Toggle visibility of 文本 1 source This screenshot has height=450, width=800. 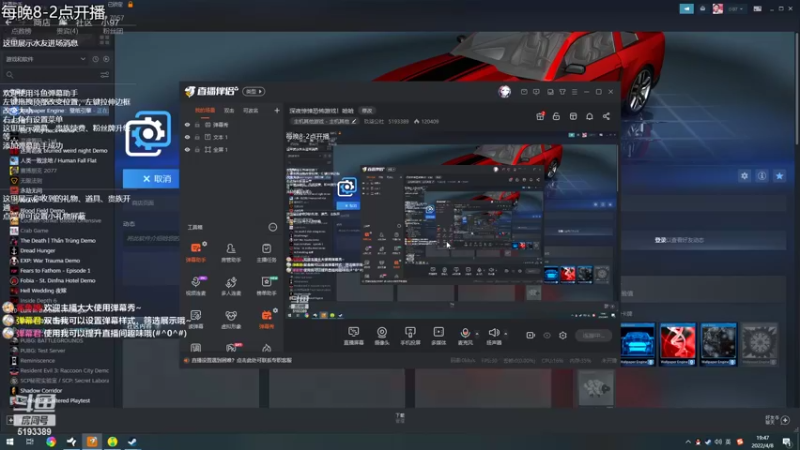tap(187, 137)
